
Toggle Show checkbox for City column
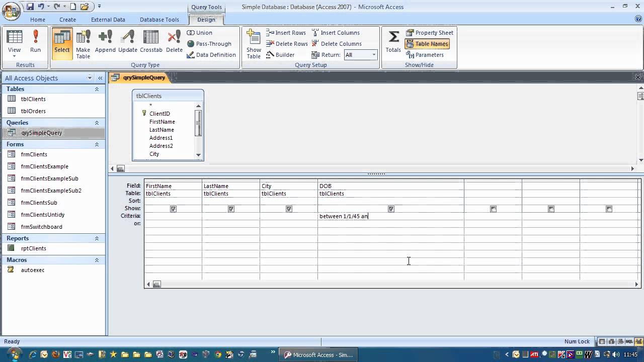click(x=289, y=209)
